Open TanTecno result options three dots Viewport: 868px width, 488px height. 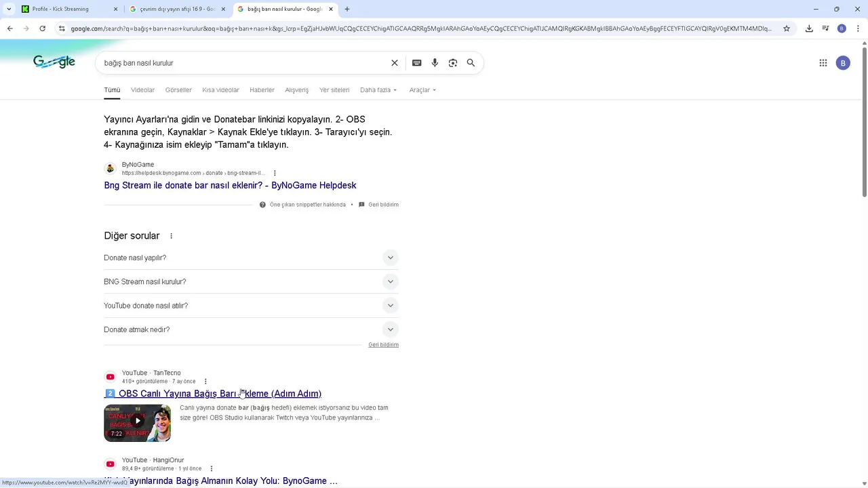pos(205,382)
